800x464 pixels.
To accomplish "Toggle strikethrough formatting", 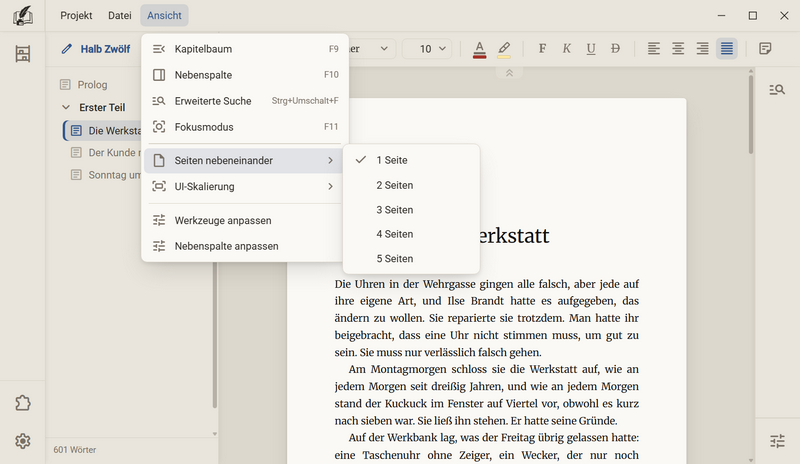I will pos(615,49).
